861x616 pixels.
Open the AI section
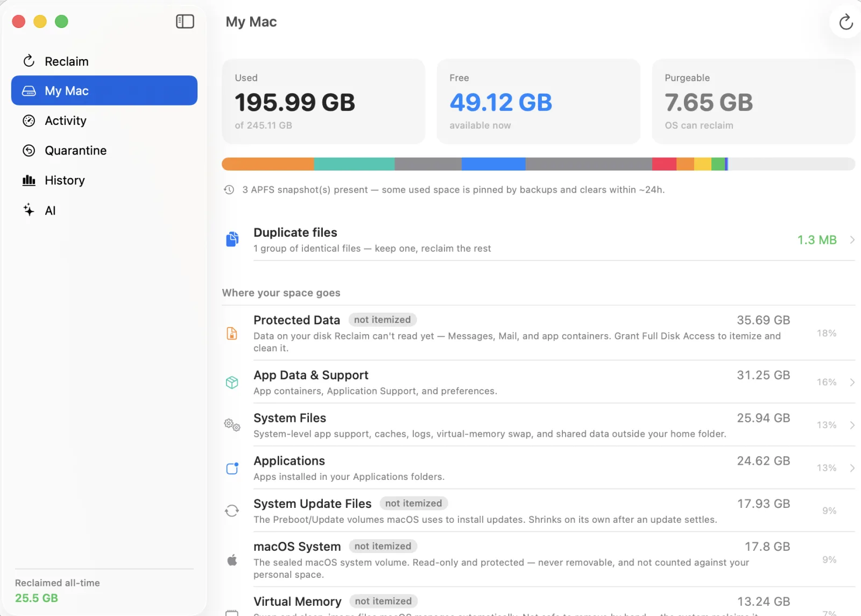click(104, 210)
